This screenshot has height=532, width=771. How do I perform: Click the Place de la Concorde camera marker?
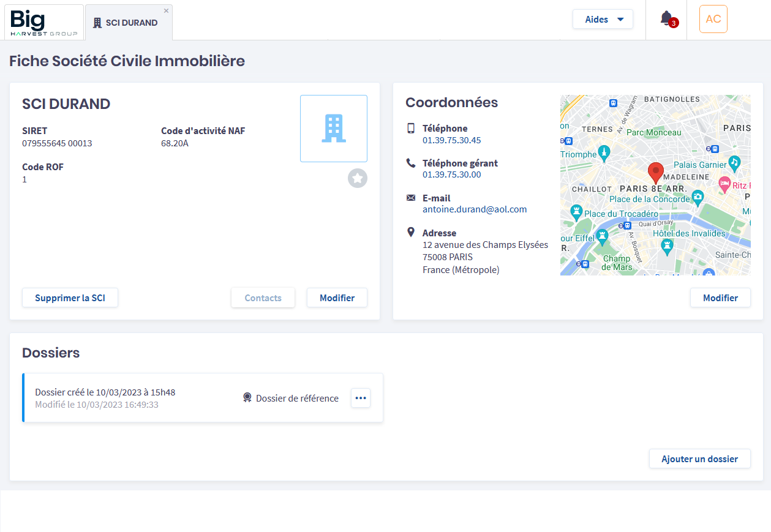coord(698,197)
